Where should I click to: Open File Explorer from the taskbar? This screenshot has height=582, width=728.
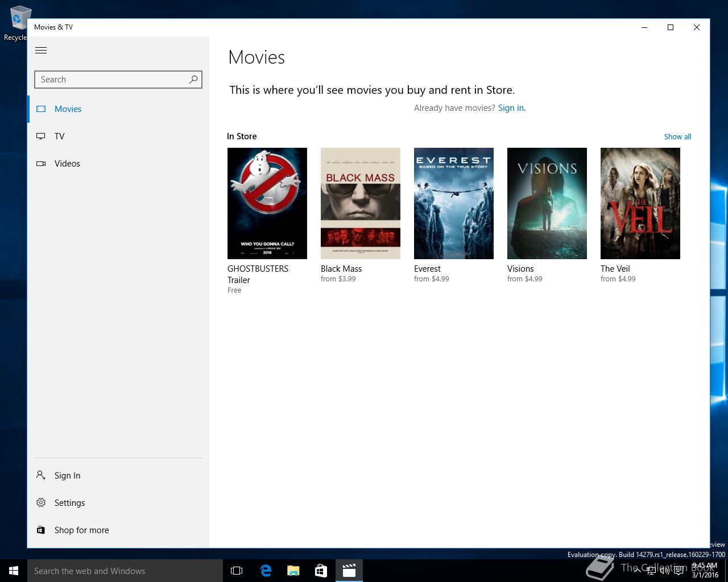293,571
